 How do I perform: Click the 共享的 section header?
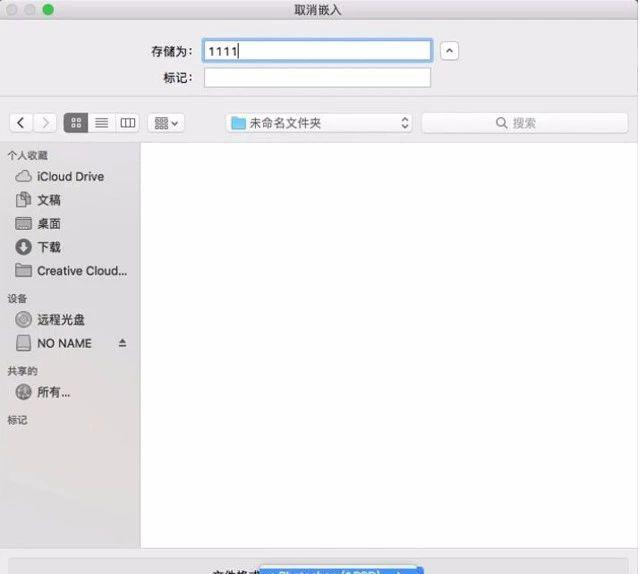22,371
